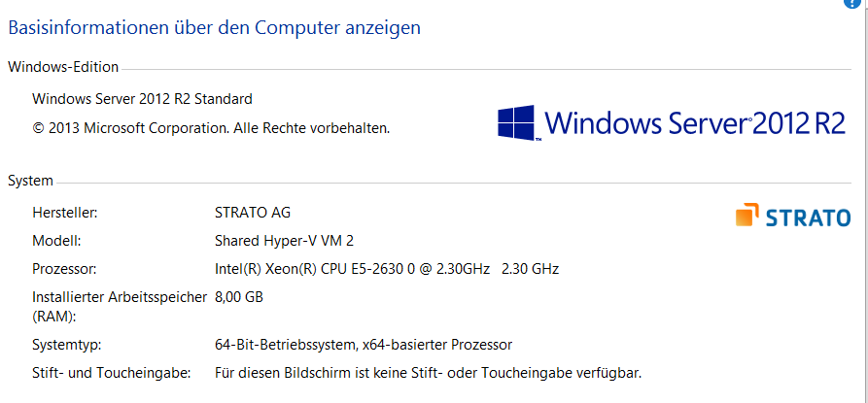Select the Shared Hyper-V VM 2 model value
Image resolution: width=868 pixels, height=403 pixels.
[x=278, y=240]
